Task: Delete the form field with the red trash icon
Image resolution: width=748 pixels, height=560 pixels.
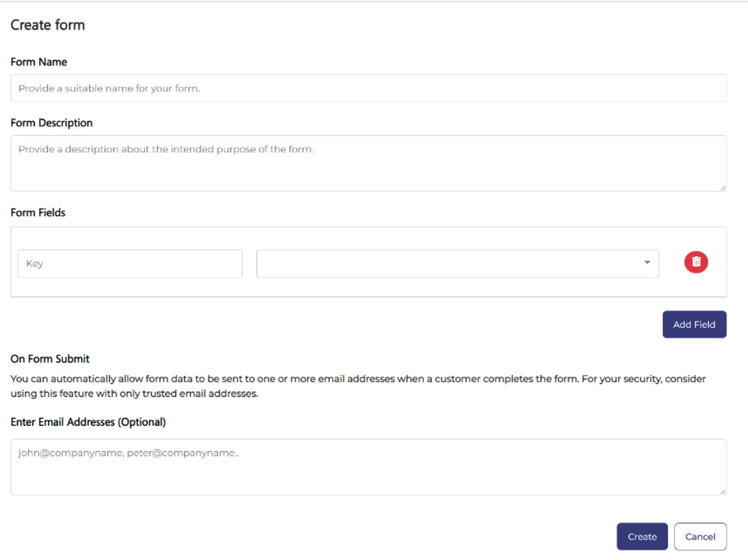Action: [696, 262]
